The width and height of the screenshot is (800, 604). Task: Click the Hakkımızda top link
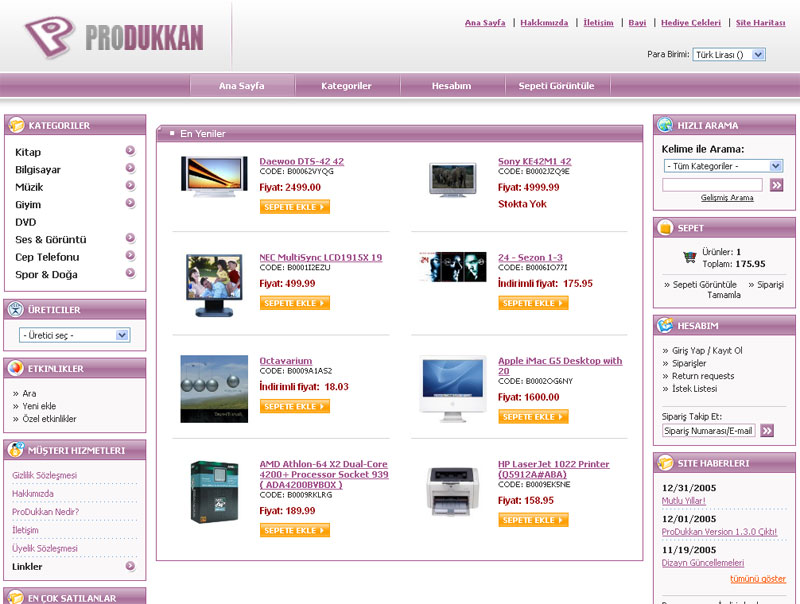tap(544, 22)
